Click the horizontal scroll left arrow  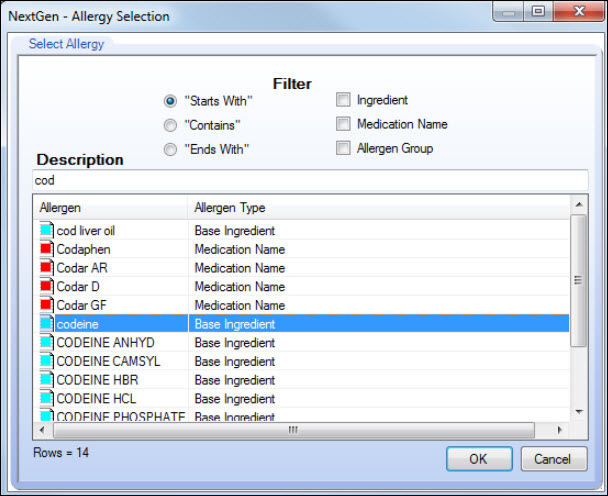(42, 430)
